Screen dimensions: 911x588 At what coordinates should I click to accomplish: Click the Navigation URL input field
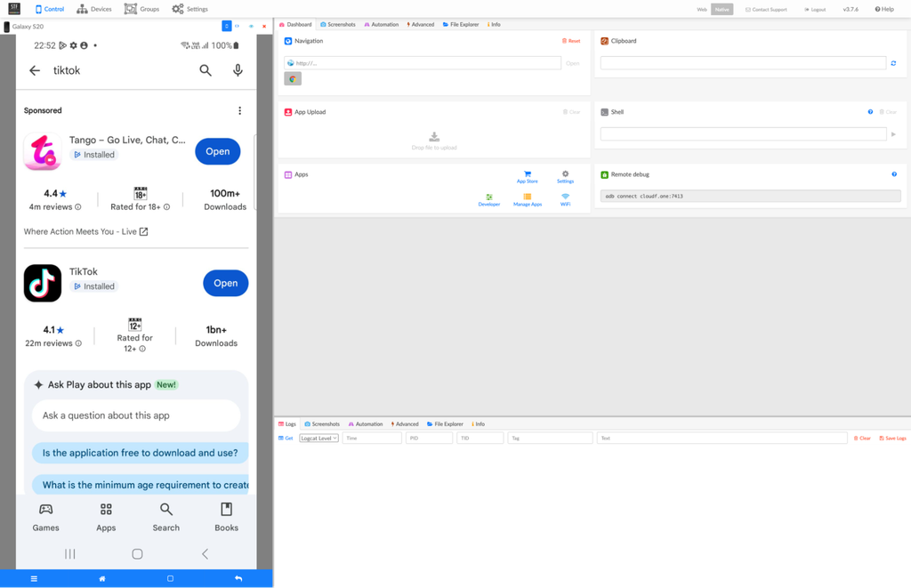pos(423,63)
